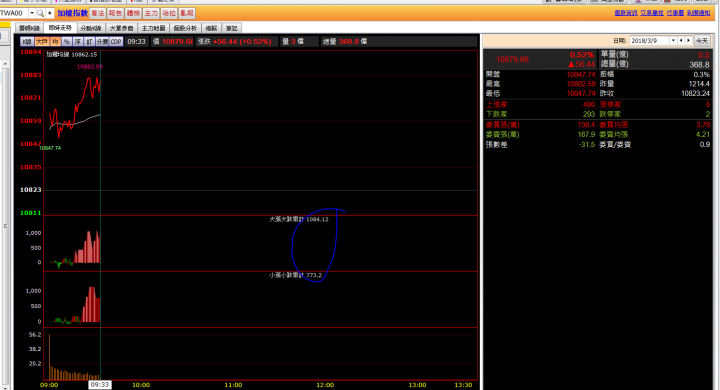Switch to the 分點K線 tab

tap(90, 28)
